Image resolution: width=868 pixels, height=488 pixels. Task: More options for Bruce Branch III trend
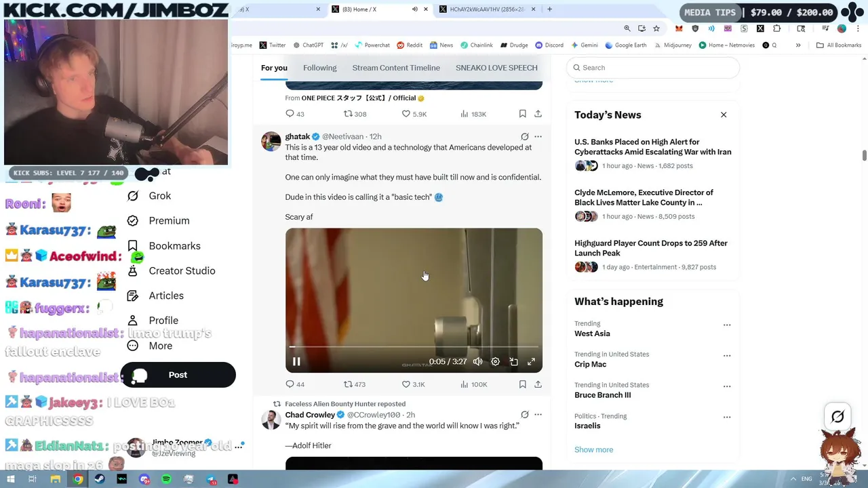(x=727, y=386)
